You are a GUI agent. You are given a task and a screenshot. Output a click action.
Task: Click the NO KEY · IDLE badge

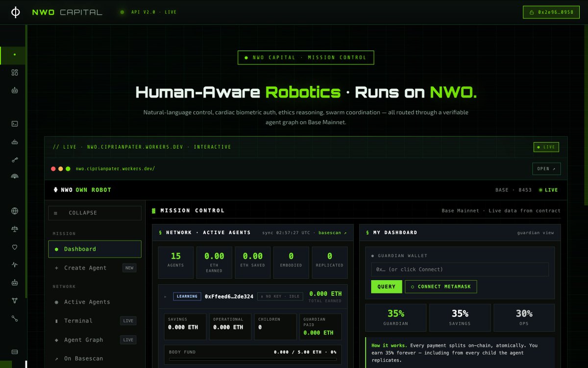[x=280, y=296]
